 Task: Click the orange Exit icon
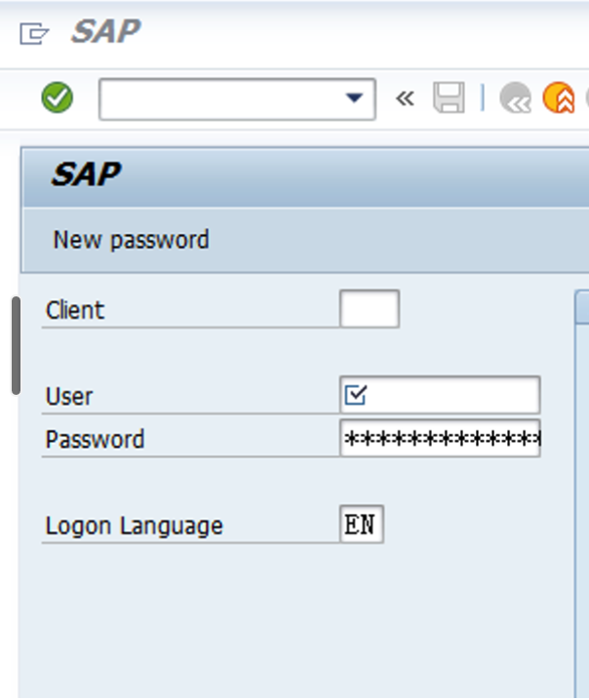point(559,97)
